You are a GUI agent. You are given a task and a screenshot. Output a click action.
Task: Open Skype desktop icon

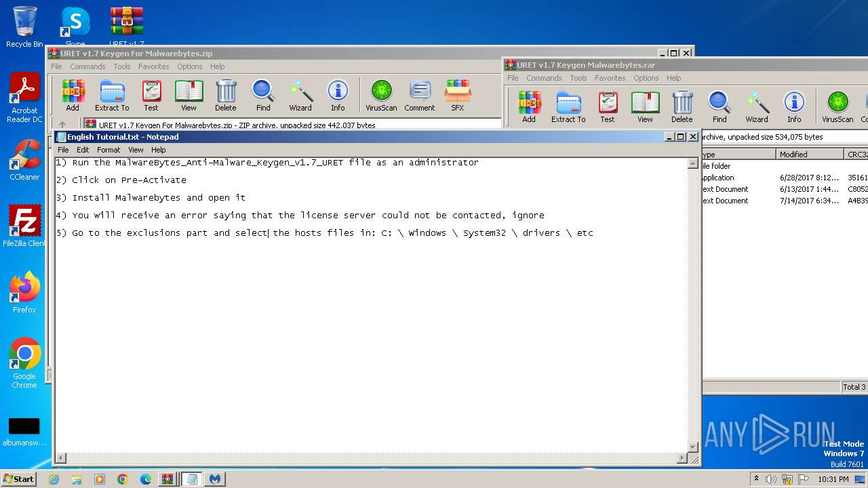coord(75,27)
